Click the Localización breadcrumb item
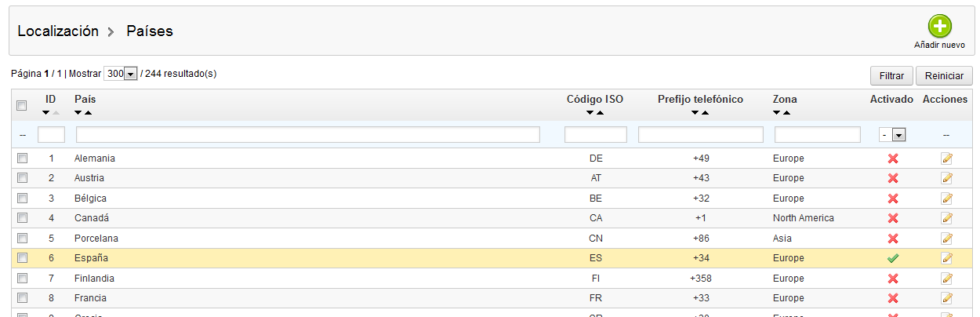The width and height of the screenshot is (980, 317). [x=58, y=31]
